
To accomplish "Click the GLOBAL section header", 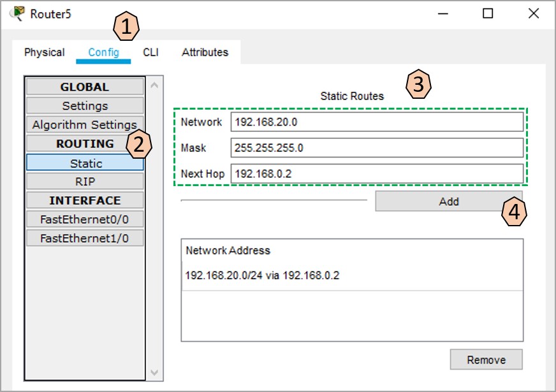I will coord(84,87).
